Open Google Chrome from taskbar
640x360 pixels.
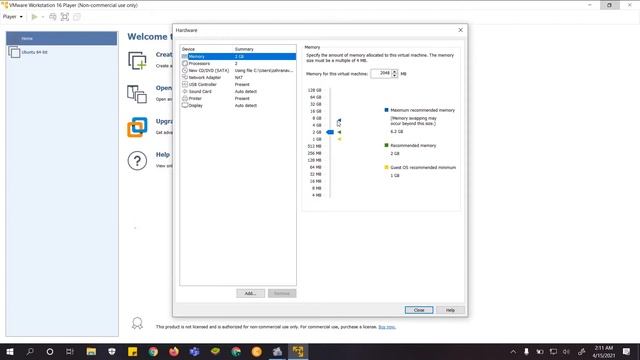(x=153, y=351)
